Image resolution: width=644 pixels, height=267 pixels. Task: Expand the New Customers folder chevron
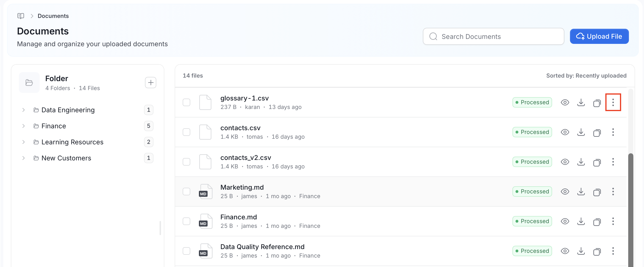click(24, 158)
